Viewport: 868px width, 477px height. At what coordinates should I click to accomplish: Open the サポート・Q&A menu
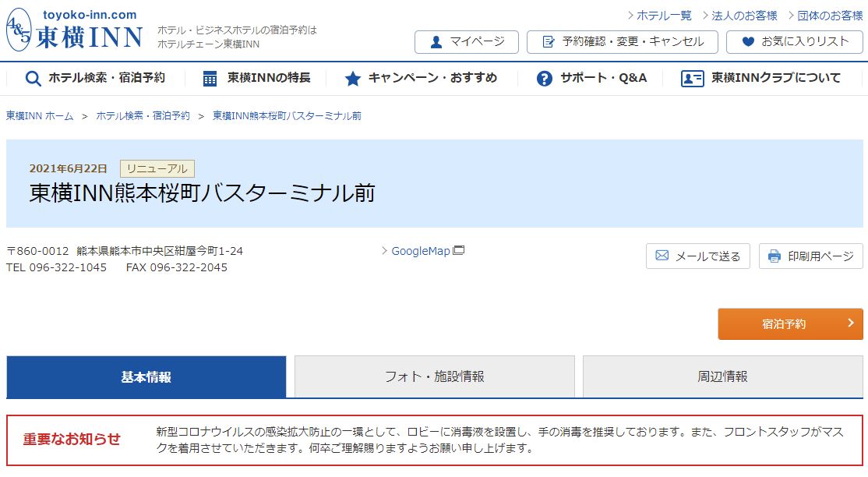(x=591, y=78)
